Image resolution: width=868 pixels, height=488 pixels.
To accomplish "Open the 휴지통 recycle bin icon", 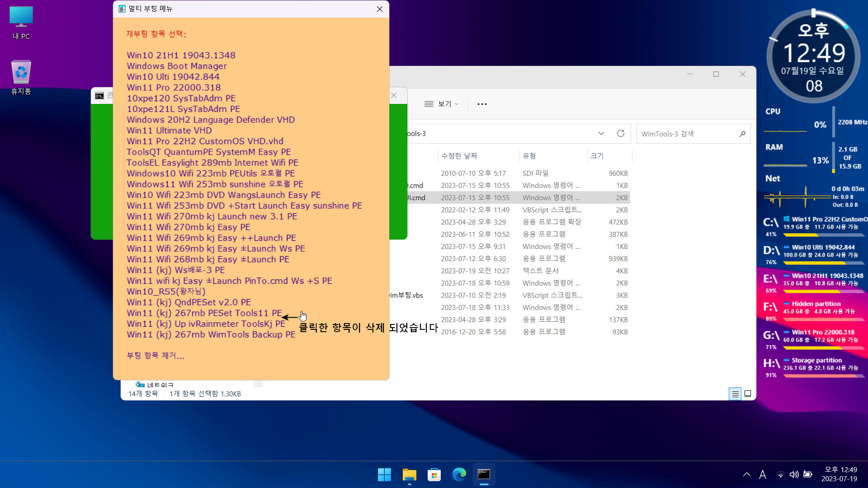I will pos(21,77).
